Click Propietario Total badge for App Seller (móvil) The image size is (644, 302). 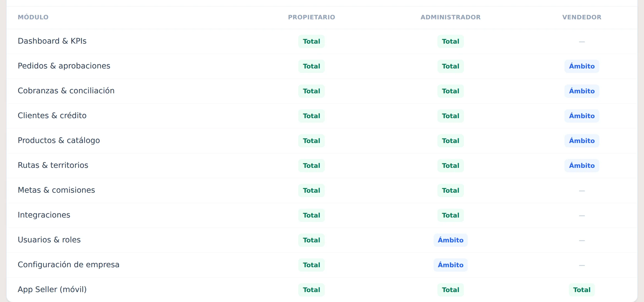pyautogui.click(x=312, y=290)
